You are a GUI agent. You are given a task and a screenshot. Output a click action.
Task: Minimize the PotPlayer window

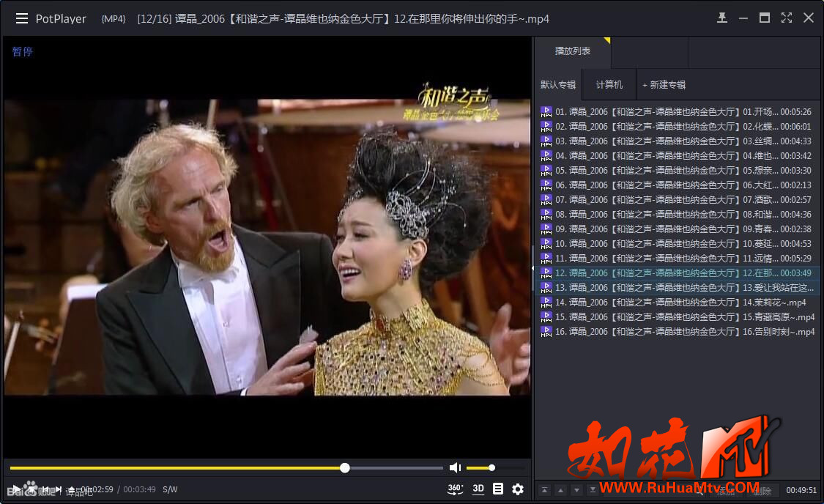pyautogui.click(x=743, y=18)
